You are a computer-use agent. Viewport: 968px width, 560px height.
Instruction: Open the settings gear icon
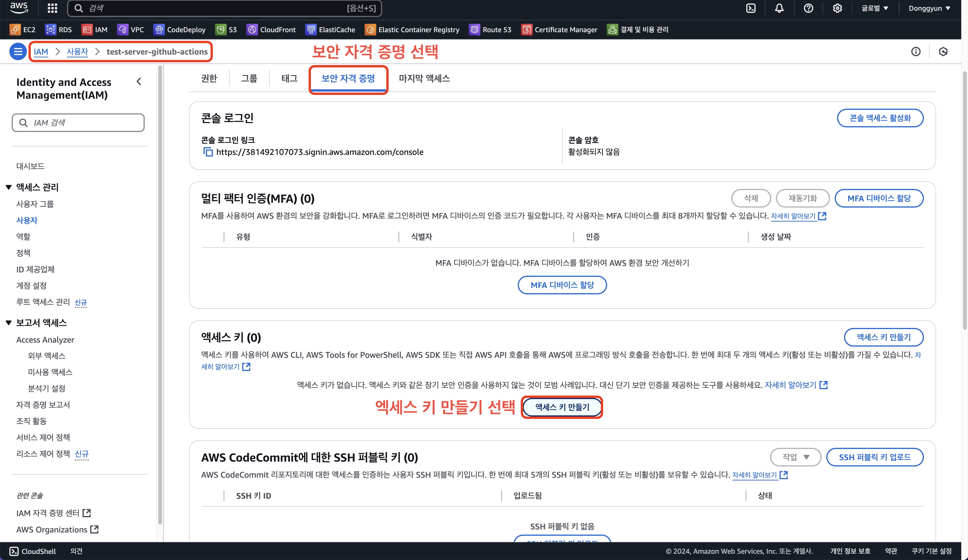tap(837, 8)
